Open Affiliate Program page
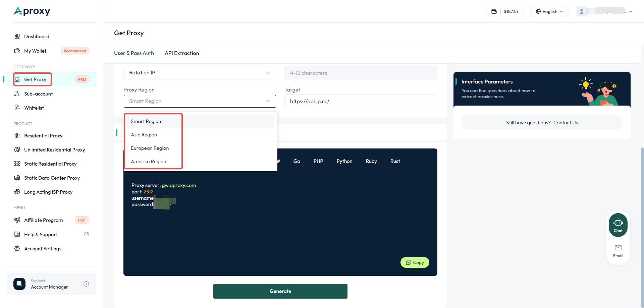Screen dimensions: 644x308 (43, 220)
